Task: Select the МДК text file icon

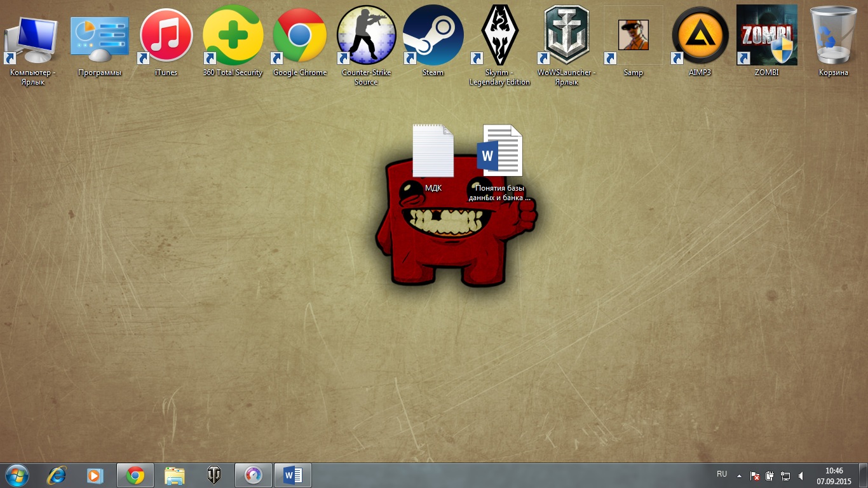Action: [x=433, y=159]
